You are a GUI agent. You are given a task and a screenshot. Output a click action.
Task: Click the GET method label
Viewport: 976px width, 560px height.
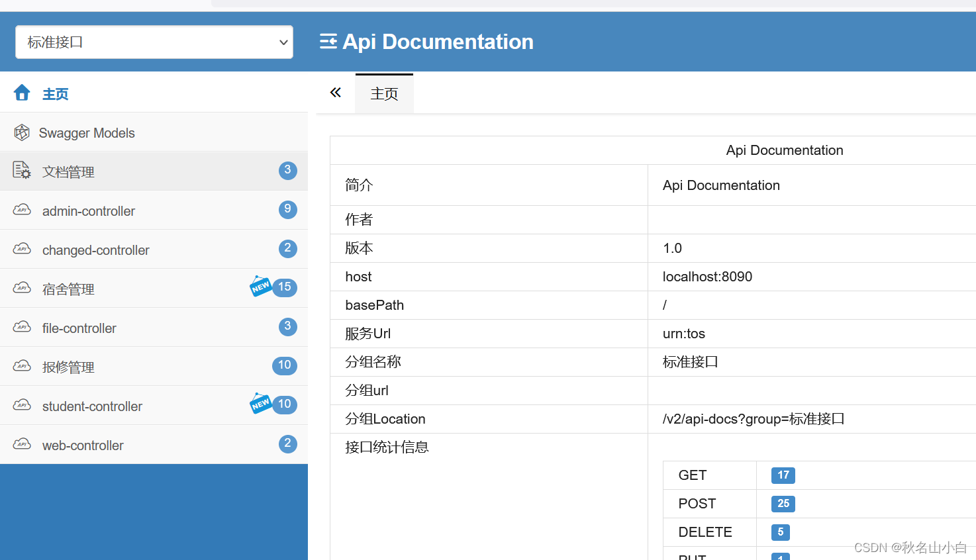(x=693, y=475)
